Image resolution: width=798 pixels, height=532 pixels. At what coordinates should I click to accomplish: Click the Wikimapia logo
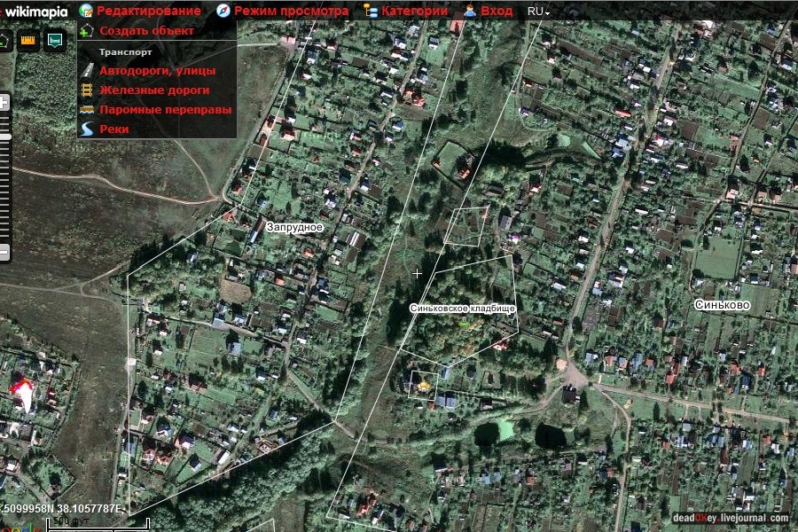[x=36, y=11]
